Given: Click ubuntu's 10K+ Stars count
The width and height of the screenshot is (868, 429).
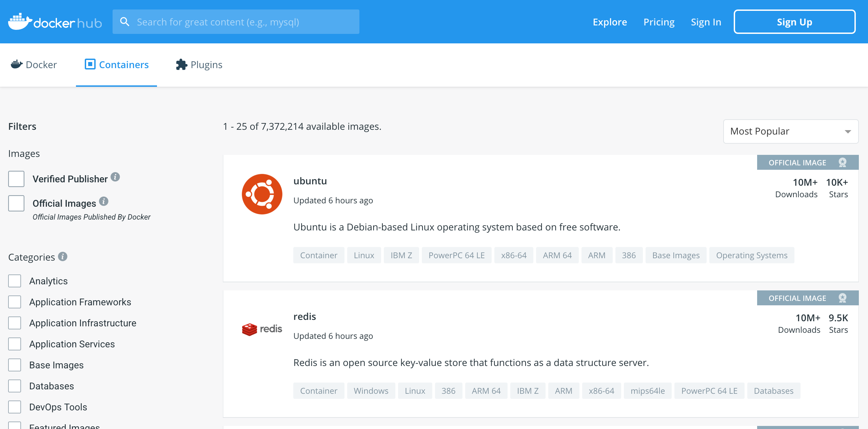Looking at the screenshot, I should [x=837, y=188].
